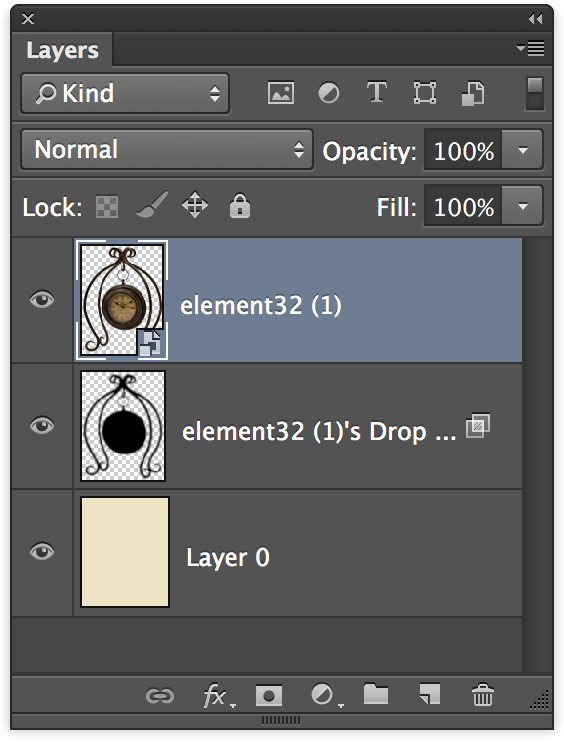Toggle Layer 0 visibility eye
This screenshot has width=564, height=744.
tap(42, 552)
